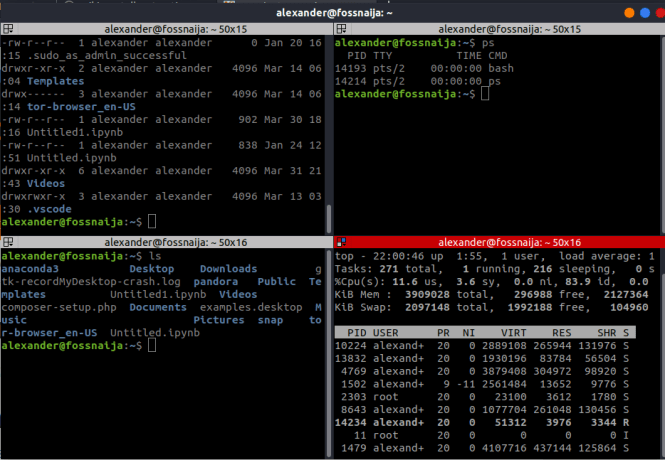Click the Documents directory name

tap(158, 307)
